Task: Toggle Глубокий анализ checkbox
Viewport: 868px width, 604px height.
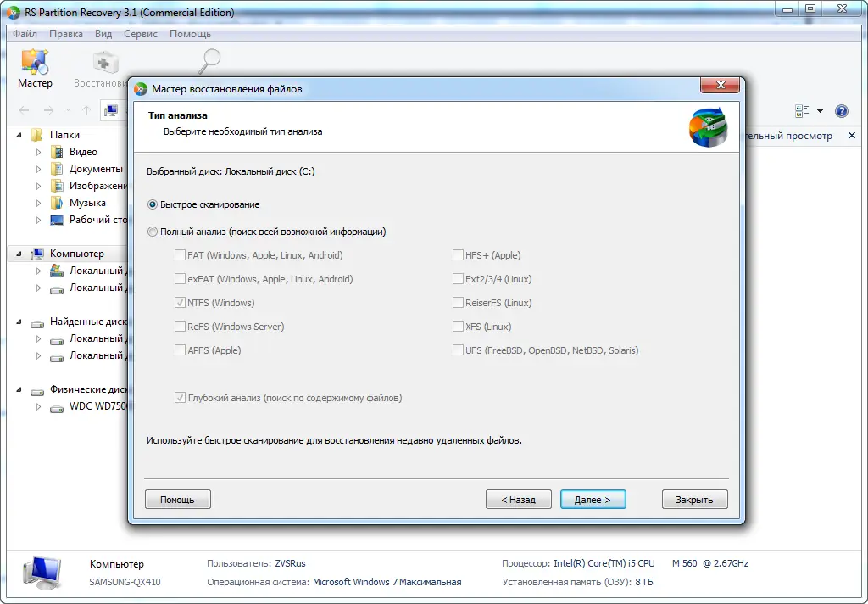Action: point(180,397)
